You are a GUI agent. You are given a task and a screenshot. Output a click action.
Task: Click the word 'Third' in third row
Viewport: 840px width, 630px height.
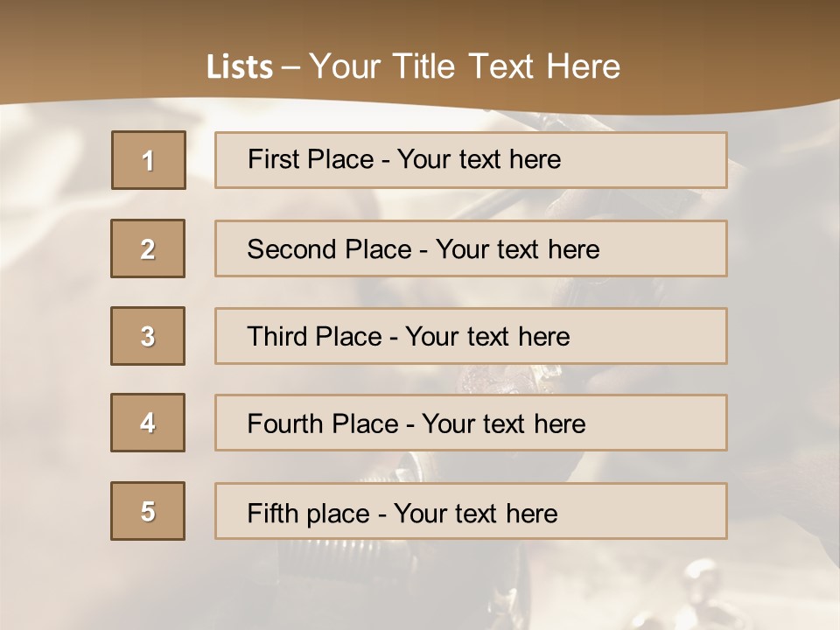tap(277, 337)
